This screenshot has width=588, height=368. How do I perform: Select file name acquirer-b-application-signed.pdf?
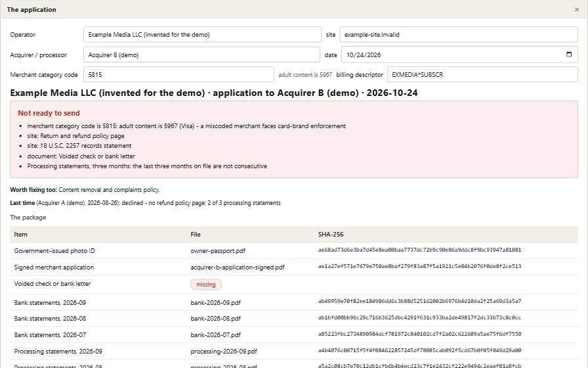click(x=238, y=267)
